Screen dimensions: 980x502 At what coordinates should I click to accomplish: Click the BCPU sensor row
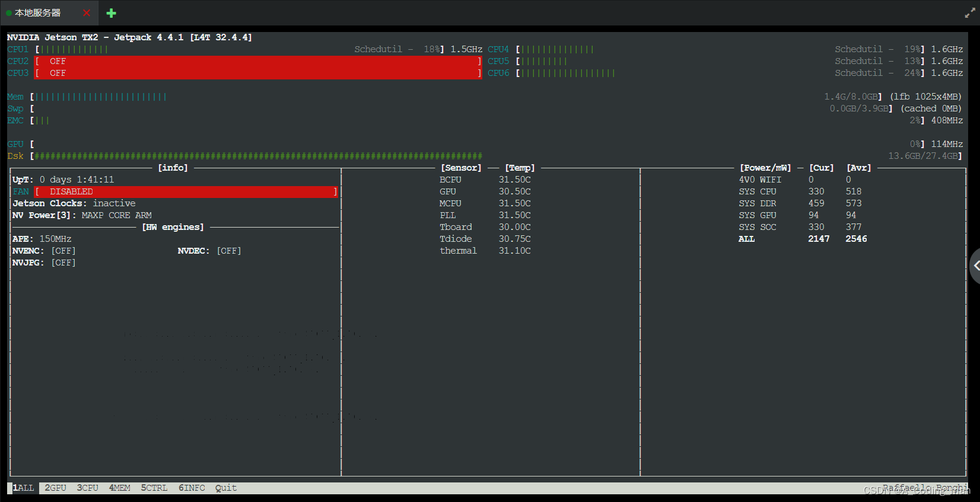(485, 180)
